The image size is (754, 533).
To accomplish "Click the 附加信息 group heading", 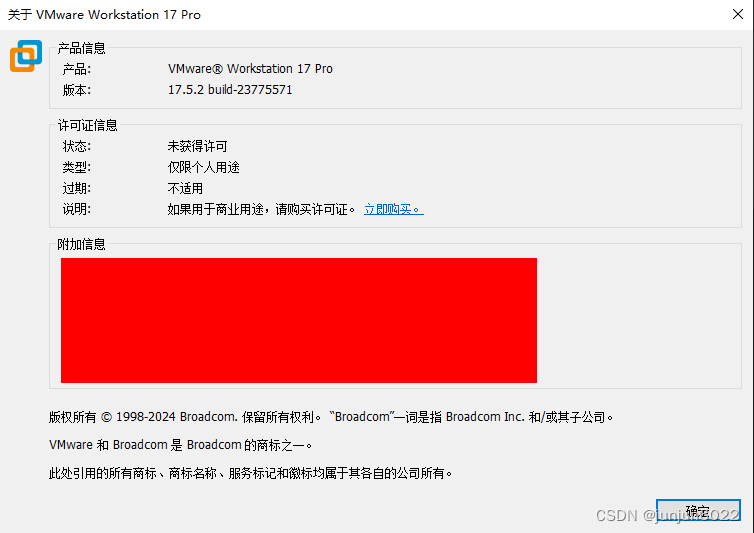I will coord(81,244).
